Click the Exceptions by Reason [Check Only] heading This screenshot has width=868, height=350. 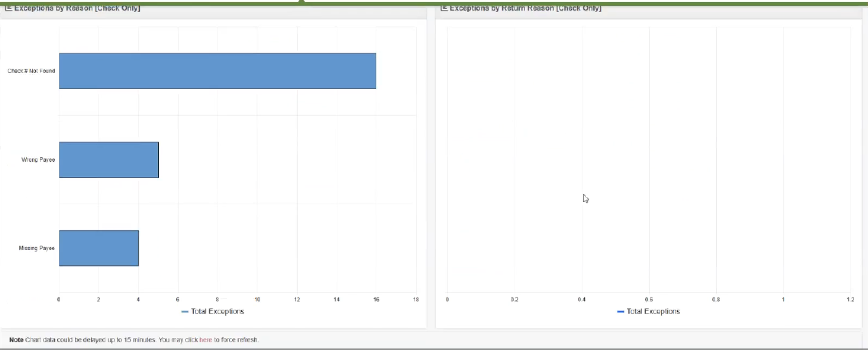click(x=77, y=8)
